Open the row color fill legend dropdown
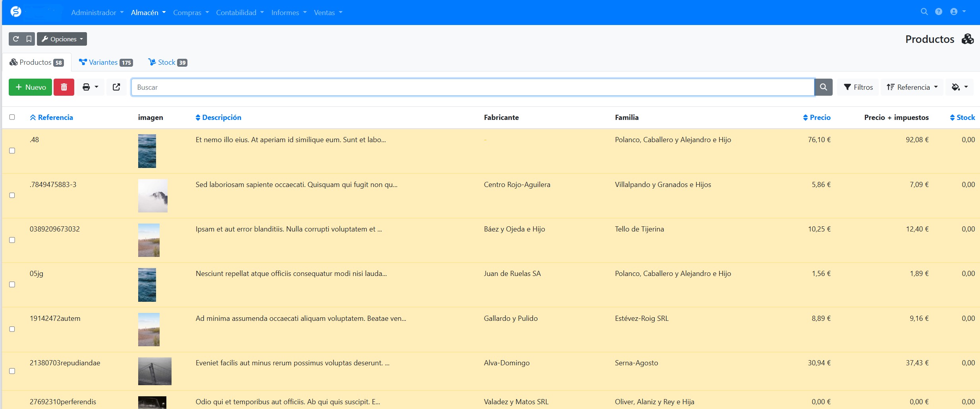Image resolution: width=980 pixels, height=409 pixels. click(959, 87)
